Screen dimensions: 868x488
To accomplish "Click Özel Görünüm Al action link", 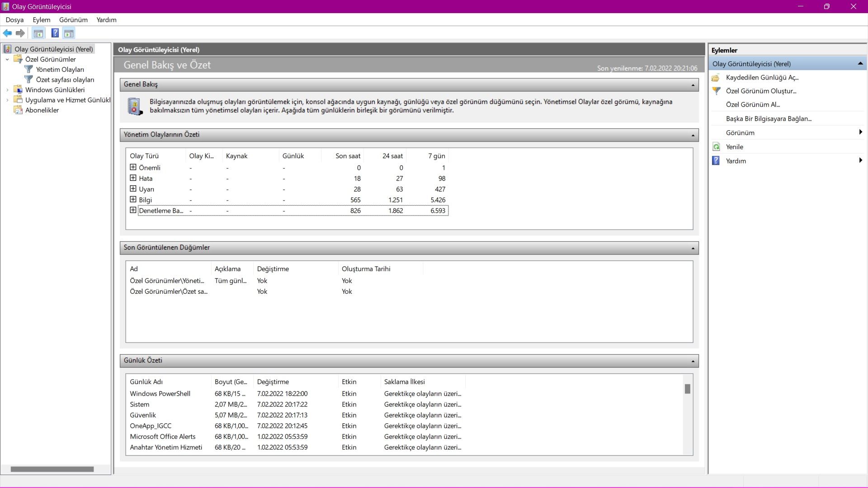I will 753,105.
